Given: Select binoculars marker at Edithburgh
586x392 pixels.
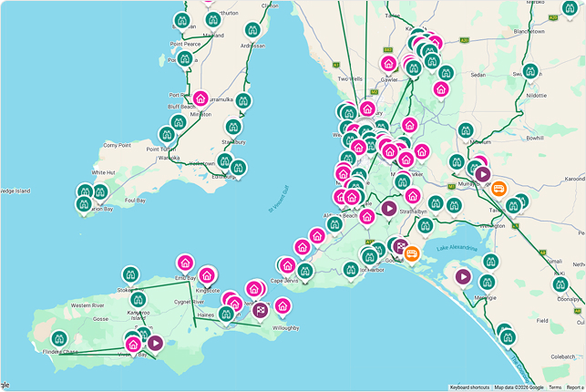Looking at the screenshot, I should [x=238, y=168].
